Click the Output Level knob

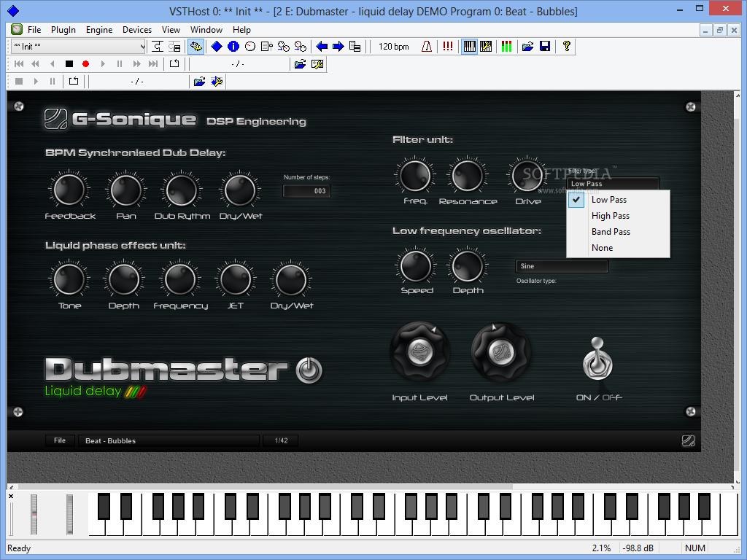pyautogui.click(x=501, y=352)
